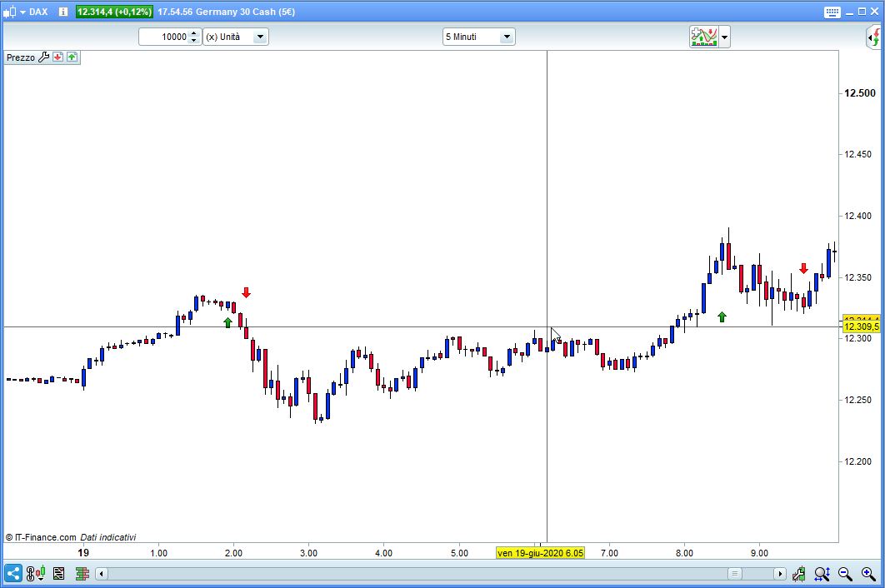Click the 3.00 time axis label
Viewport: 885px width, 588px height.
[x=308, y=553]
